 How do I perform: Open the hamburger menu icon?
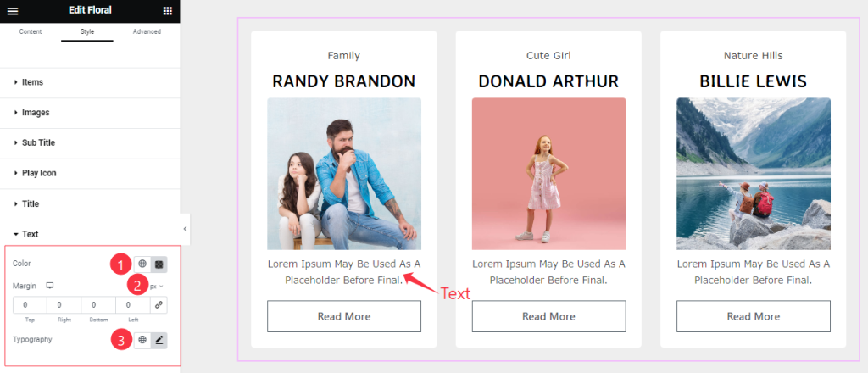(13, 11)
